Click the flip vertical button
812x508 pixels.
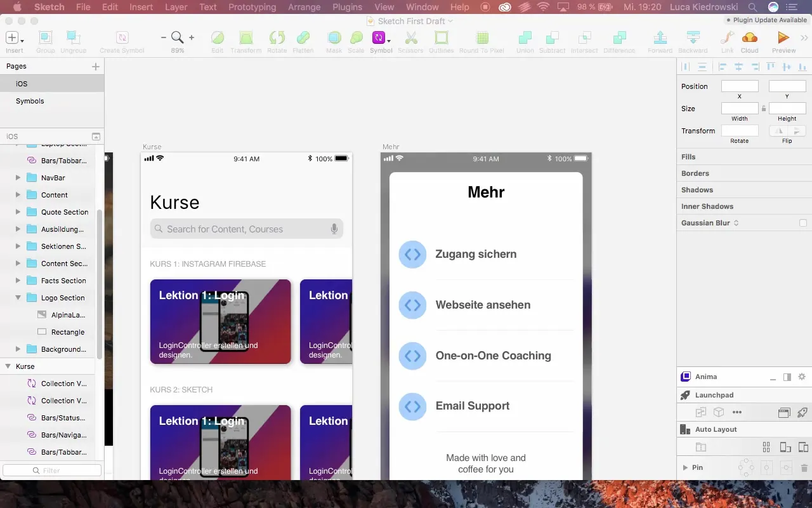[x=797, y=131]
